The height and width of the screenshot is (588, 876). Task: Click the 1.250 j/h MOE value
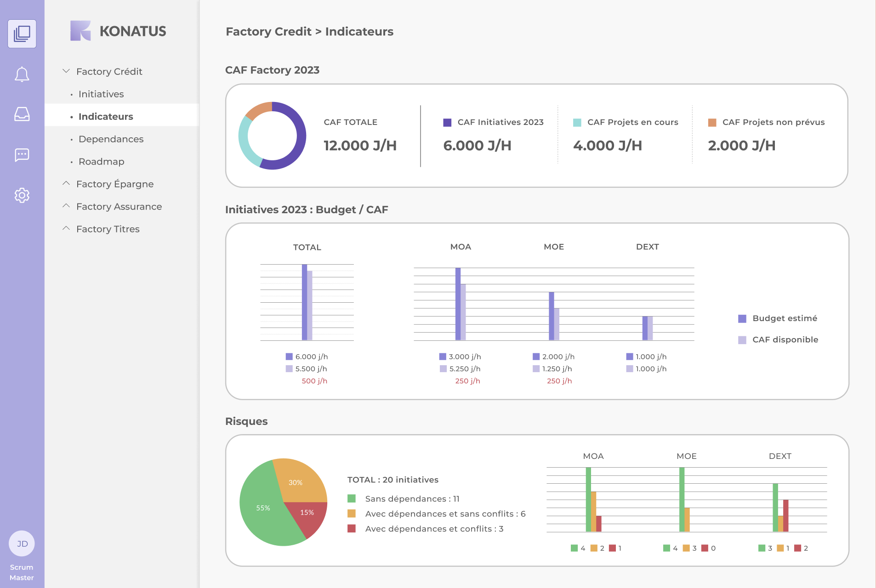pyautogui.click(x=557, y=369)
